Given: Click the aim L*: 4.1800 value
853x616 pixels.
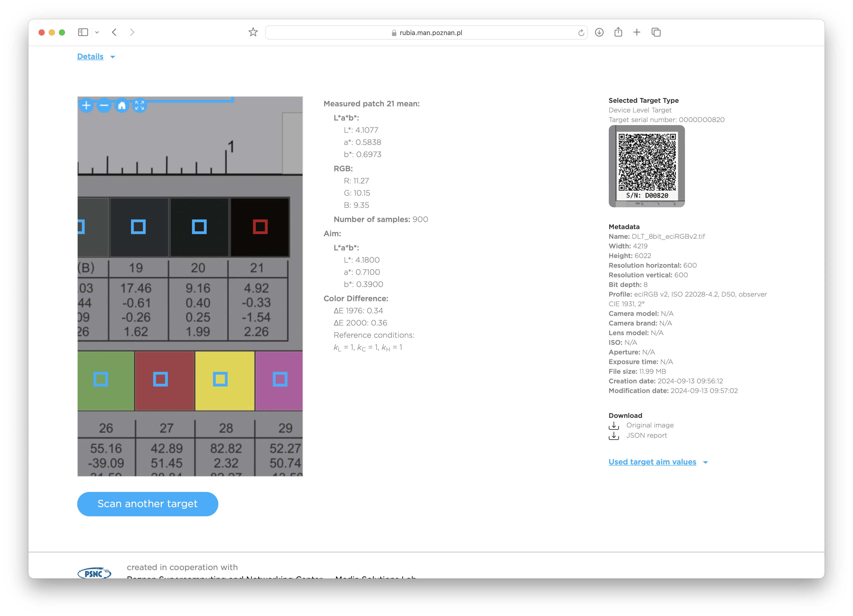Looking at the screenshot, I should [x=362, y=260].
